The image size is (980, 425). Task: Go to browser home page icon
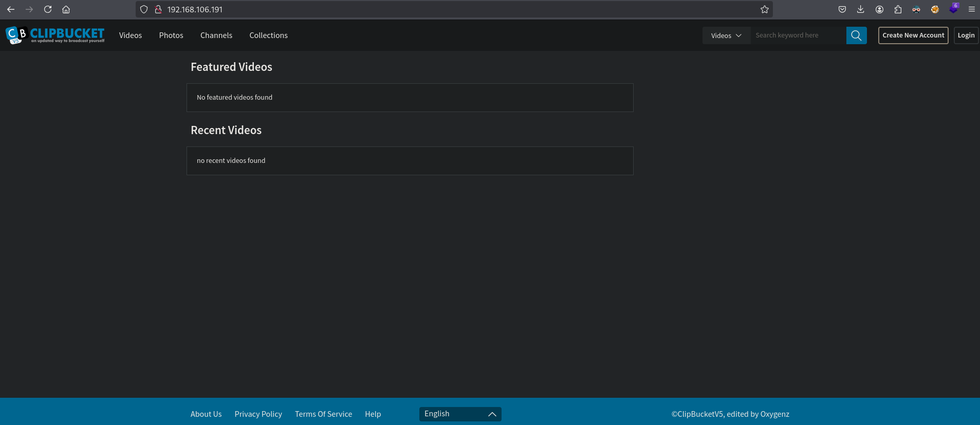(x=66, y=9)
